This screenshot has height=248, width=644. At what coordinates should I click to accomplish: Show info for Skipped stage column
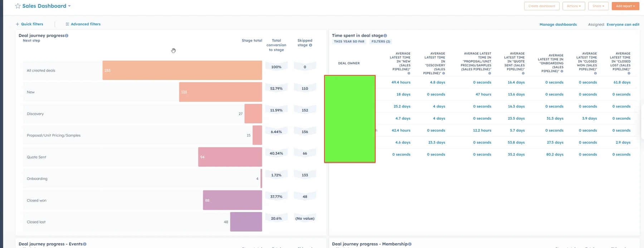click(311, 45)
